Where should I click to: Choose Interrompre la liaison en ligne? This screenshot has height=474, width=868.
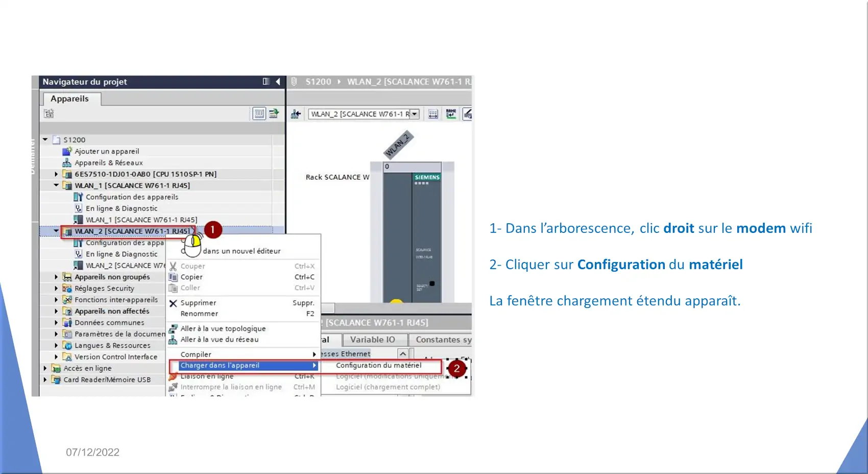[243, 387]
